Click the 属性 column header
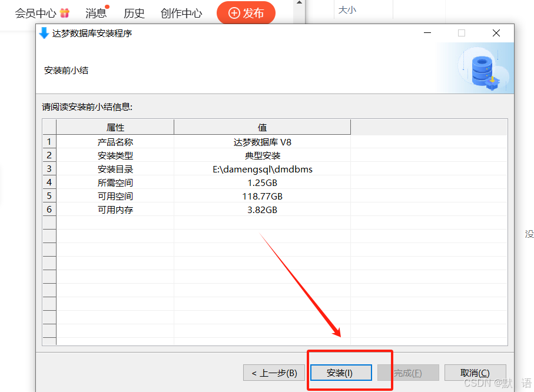The image size is (534, 392). click(115, 127)
